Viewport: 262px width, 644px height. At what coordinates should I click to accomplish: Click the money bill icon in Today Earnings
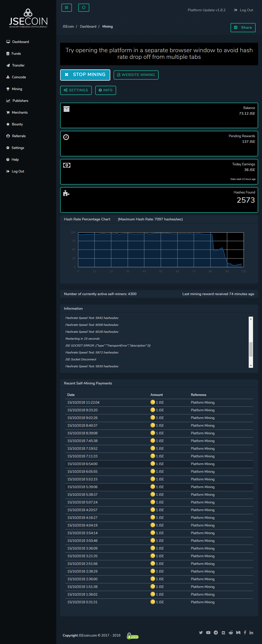[67, 165]
